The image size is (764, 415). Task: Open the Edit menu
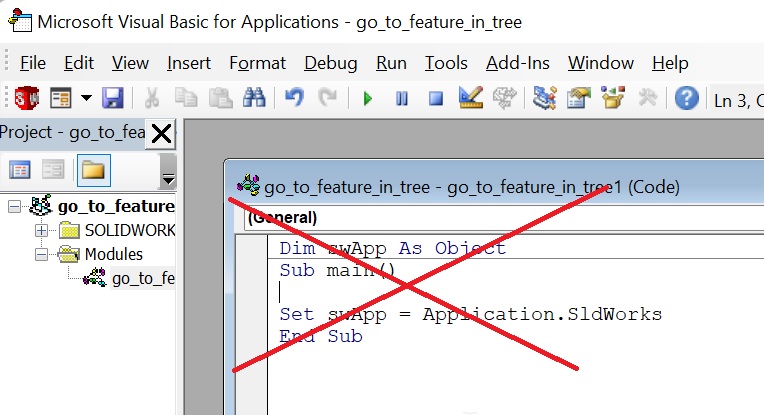tap(79, 63)
